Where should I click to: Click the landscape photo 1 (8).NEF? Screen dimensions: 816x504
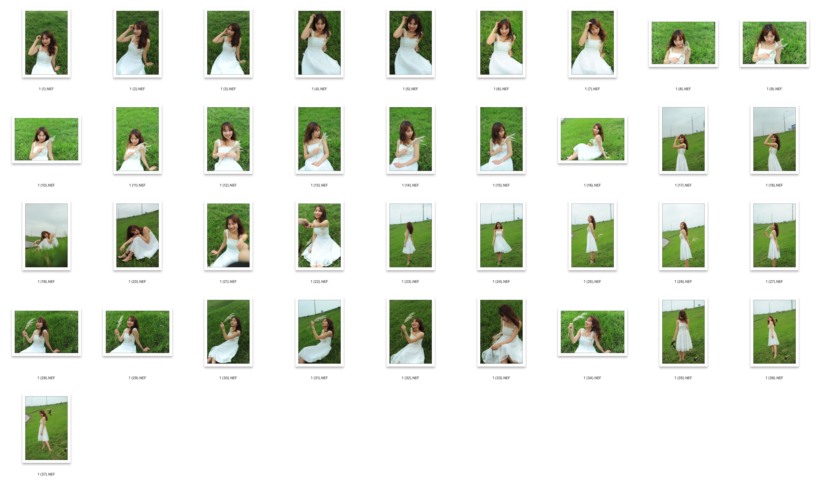[683, 43]
